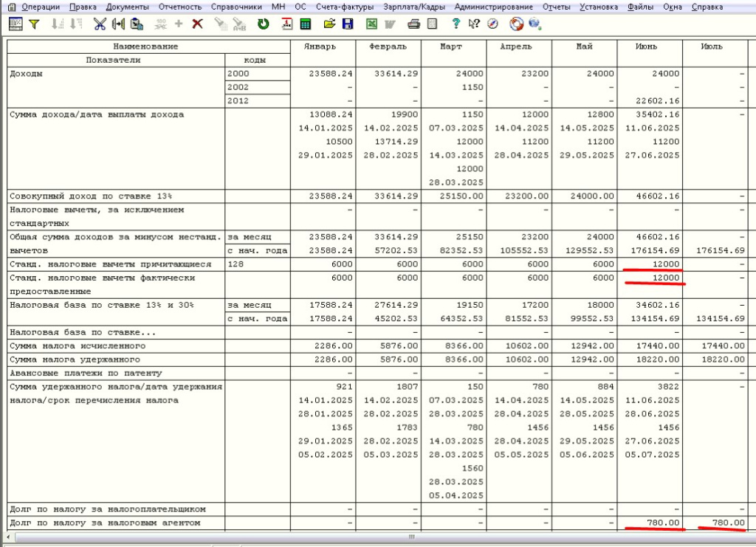The width and height of the screenshot is (756, 547).
Task: Select the Февраль column header
Action: pos(388,53)
